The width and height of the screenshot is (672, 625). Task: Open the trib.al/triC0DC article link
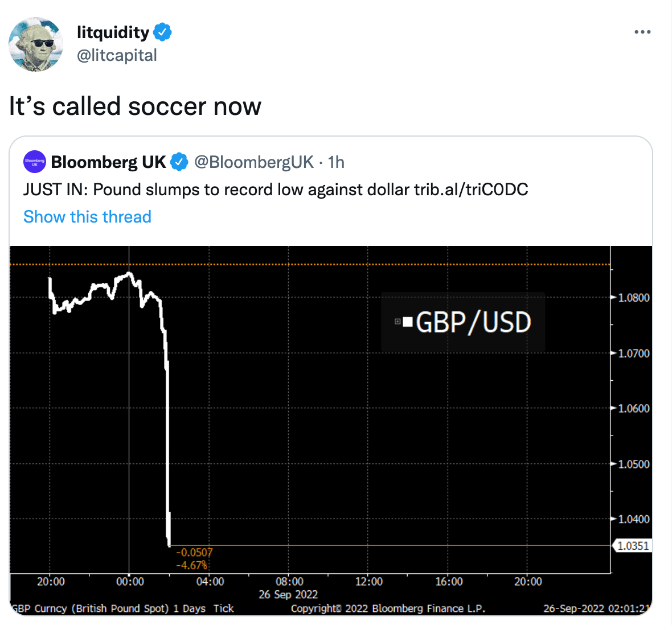tap(471, 190)
